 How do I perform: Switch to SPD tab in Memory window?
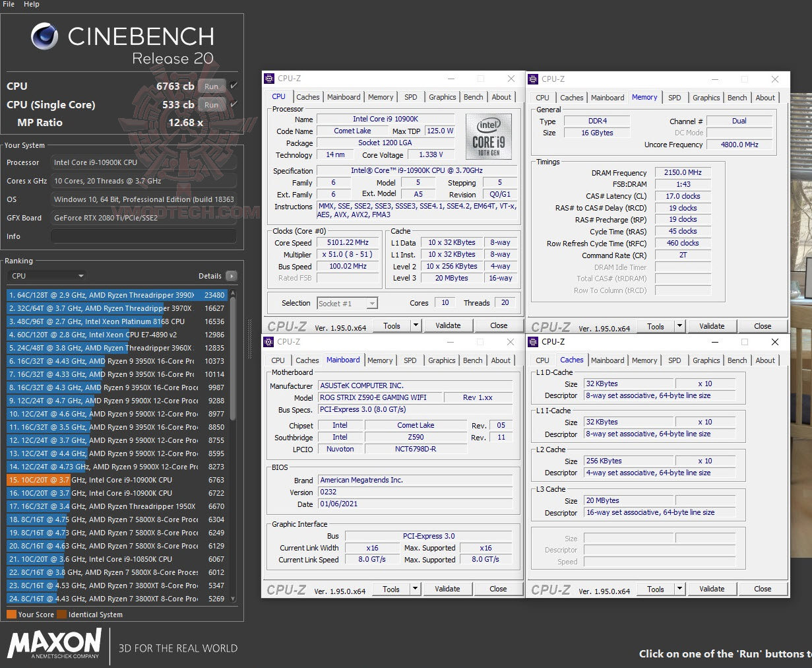click(x=674, y=98)
